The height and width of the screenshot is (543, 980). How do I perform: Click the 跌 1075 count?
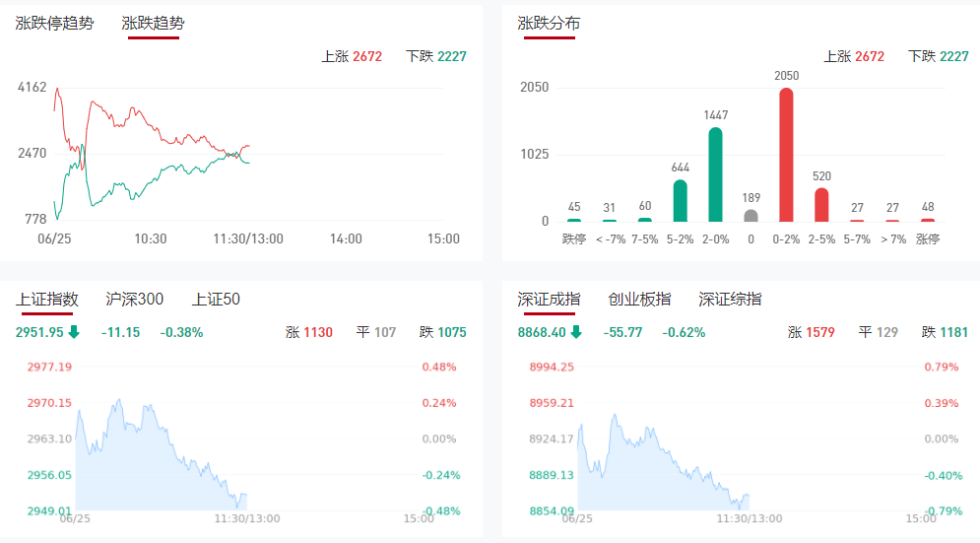point(443,332)
